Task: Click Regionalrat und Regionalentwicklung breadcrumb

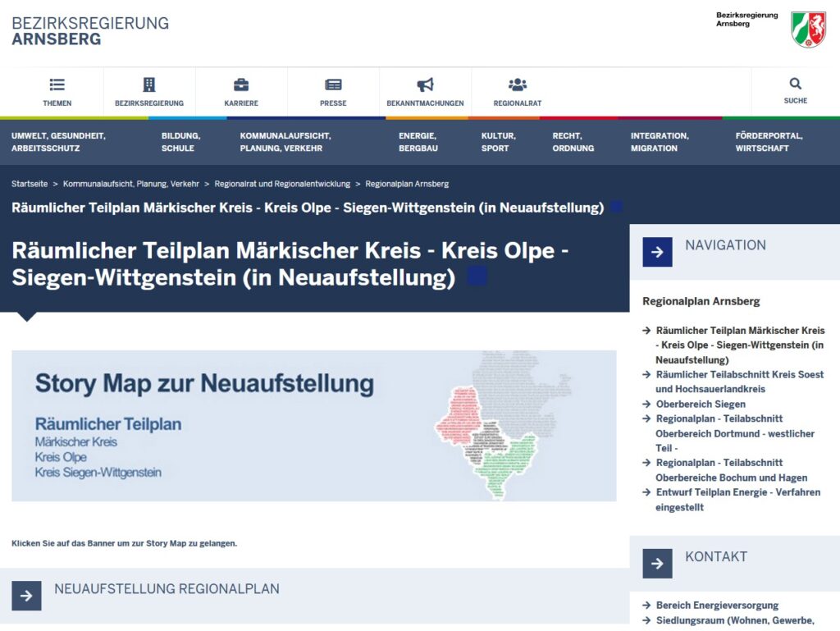Action: click(282, 184)
